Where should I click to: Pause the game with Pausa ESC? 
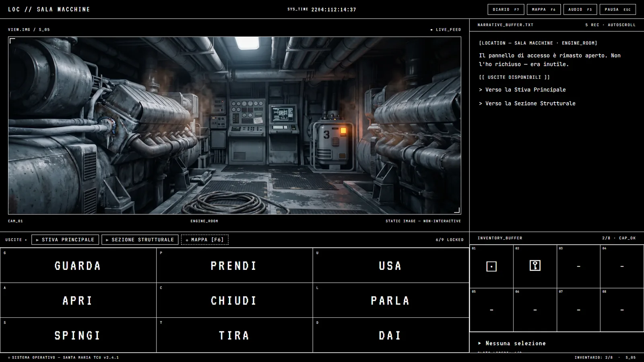tap(618, 9)
